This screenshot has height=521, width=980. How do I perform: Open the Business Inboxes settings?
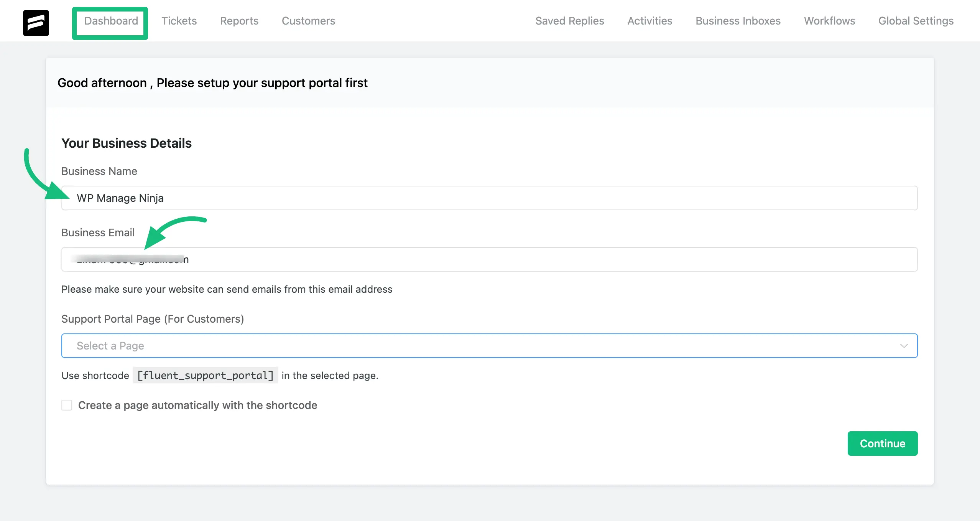click(x=738, y=20)
